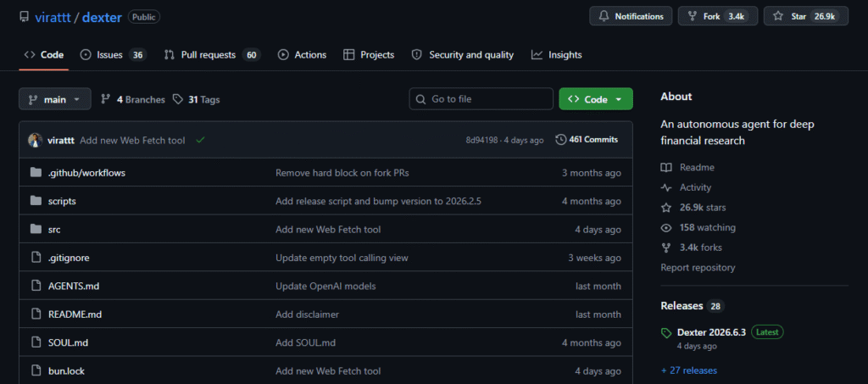Click the 60 pull requests count badge

click(x=251, y=55)
